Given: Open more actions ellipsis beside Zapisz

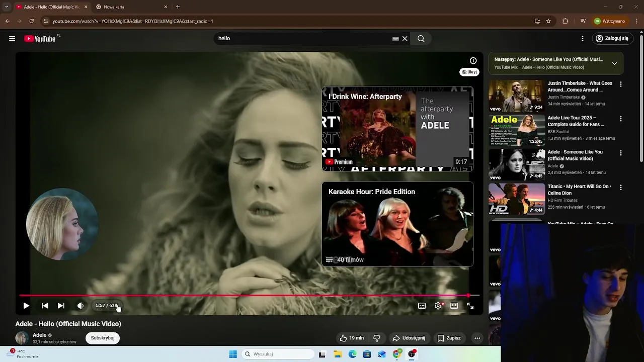Looking at the screenshot, I should [x=477, y=338].
